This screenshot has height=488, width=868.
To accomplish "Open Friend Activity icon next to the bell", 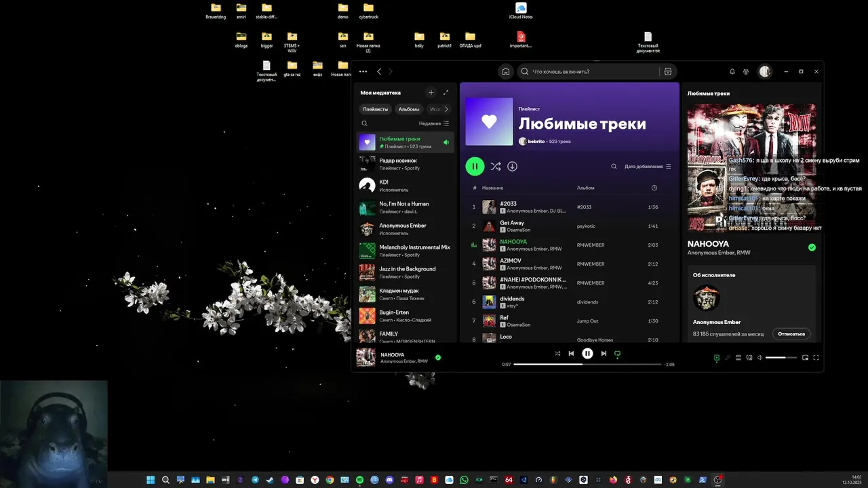I will [x=746, y=71].
